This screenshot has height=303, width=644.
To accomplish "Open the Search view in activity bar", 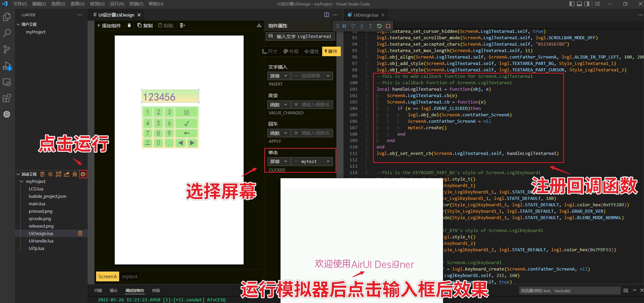I will pos(7,33).
